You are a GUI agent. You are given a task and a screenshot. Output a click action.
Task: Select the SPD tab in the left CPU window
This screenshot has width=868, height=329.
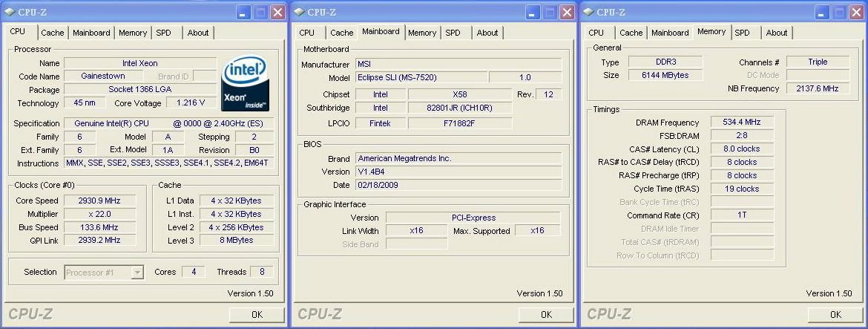(x=164, y=33)
